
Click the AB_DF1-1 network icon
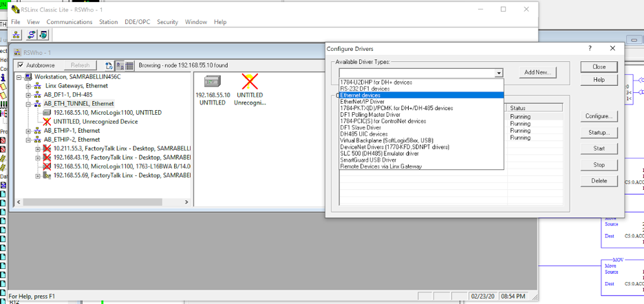coord(37,95)
